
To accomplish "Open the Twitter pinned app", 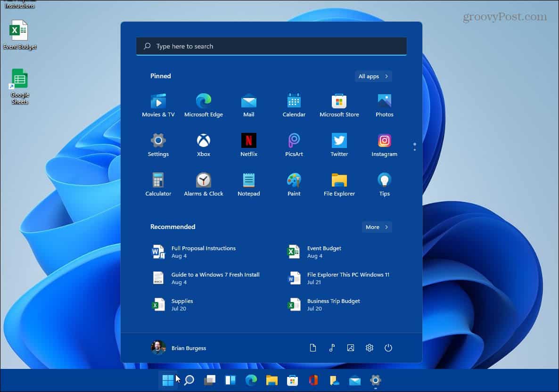I will (x=339, y=140).
